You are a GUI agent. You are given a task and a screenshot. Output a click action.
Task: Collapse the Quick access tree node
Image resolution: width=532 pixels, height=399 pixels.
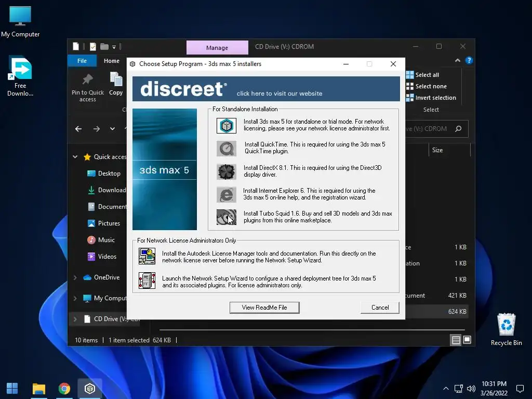[75, 157]
